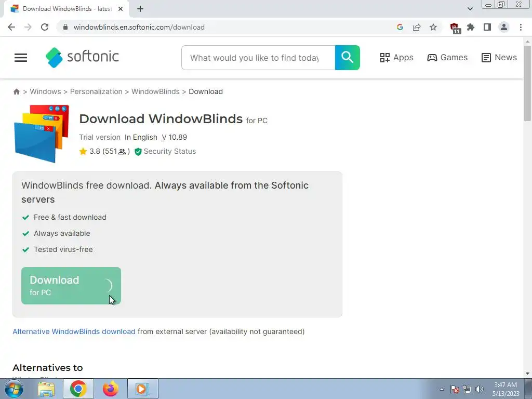Open the Games section
Screen dimensions: 532x399
(447, 57)
